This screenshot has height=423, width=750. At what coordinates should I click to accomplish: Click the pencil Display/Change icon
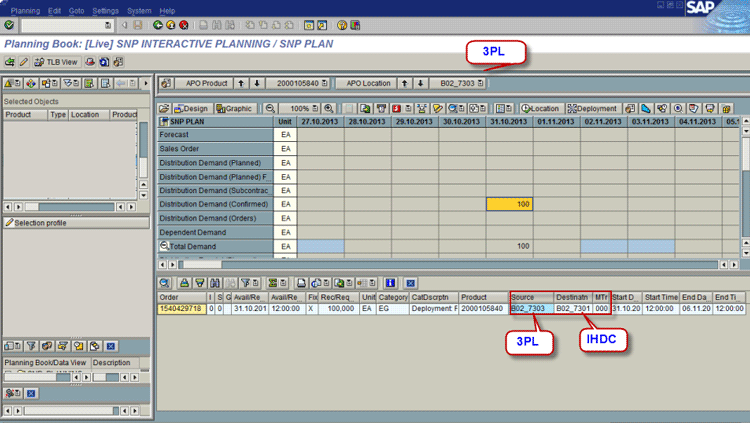tap(23, 62)
